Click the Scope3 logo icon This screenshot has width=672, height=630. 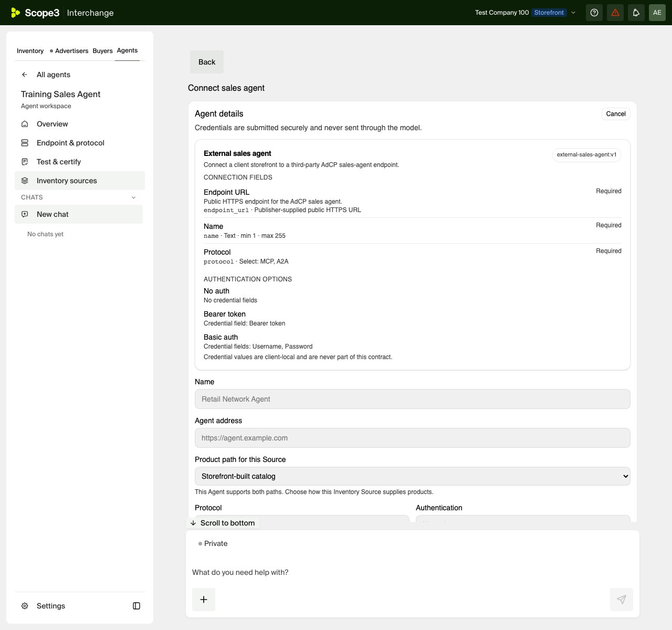click(16, 13)
